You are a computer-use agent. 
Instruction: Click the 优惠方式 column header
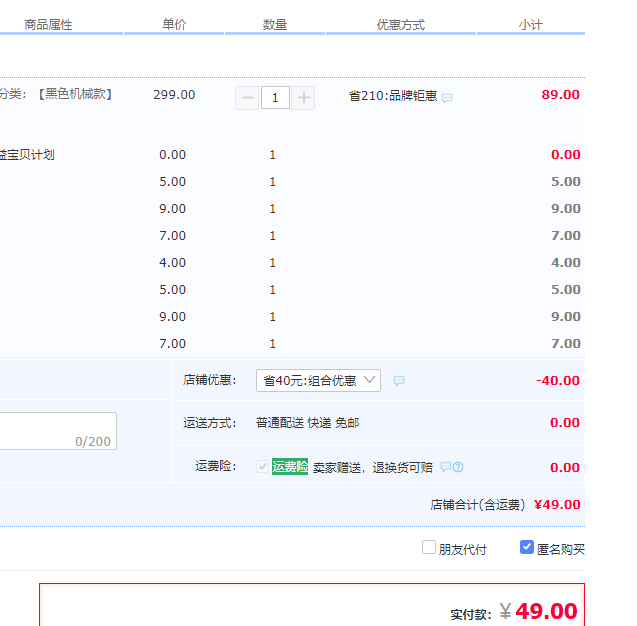coord(401,25)
